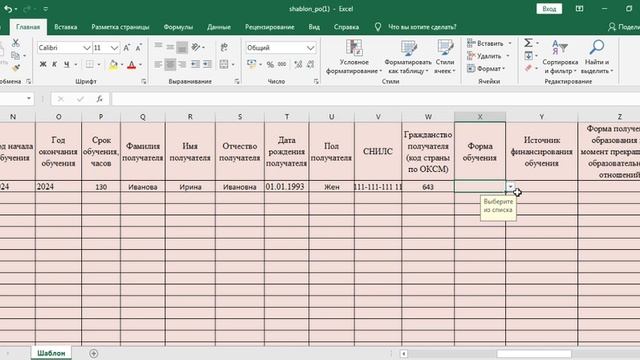Open ribbon display options icon
640x360 pixels.
click(x=579, y=9)
